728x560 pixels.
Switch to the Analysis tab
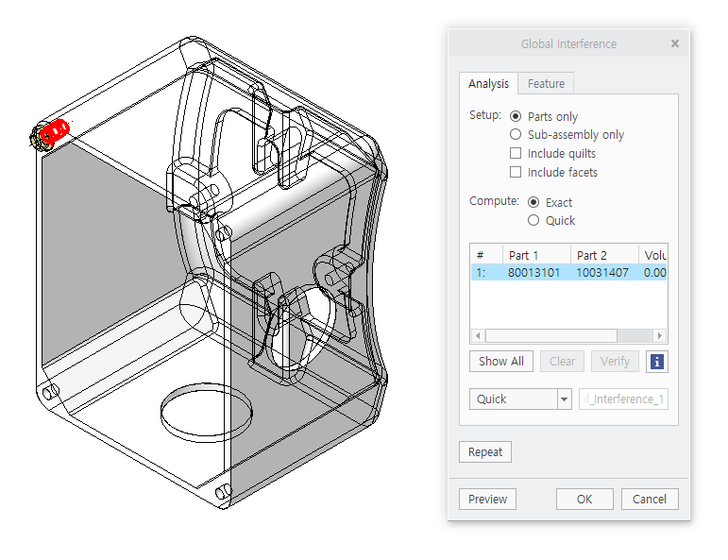click(488, 84)
